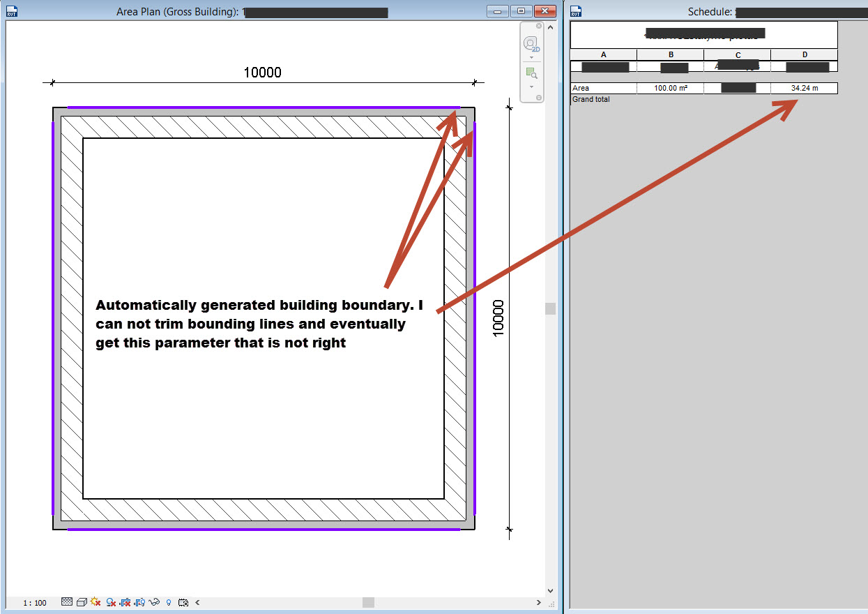Close the Area Plan window

pos(544,11)
